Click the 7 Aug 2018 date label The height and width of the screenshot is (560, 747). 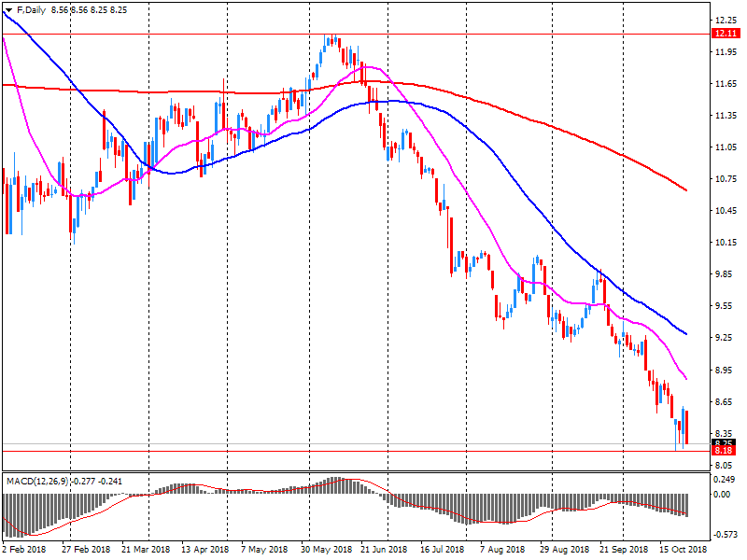(502, 550)
